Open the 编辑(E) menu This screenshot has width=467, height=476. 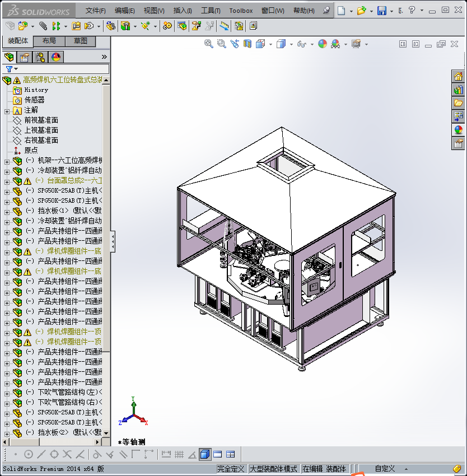[124, 11]
